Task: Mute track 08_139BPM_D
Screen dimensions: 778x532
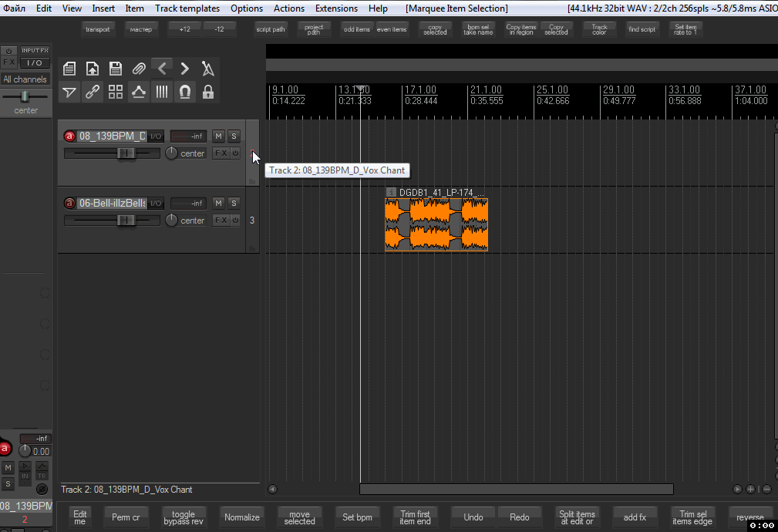Action: click(218, 136)
